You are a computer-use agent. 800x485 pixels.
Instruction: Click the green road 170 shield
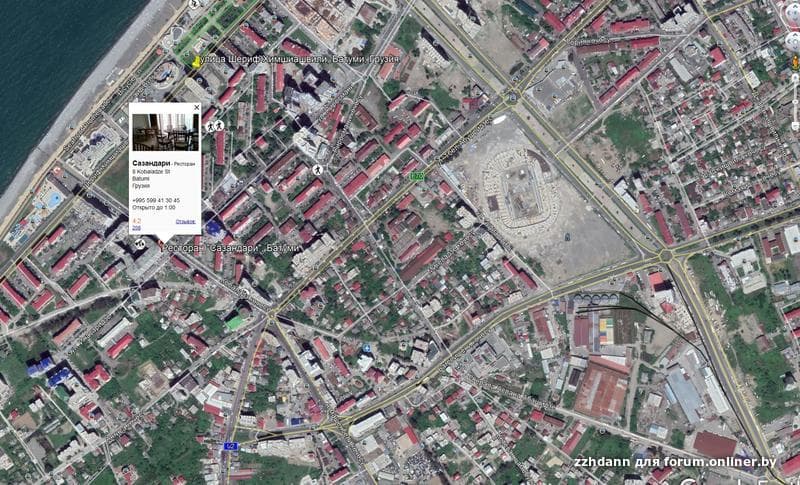pyautogui.click(x=417, y=175)
